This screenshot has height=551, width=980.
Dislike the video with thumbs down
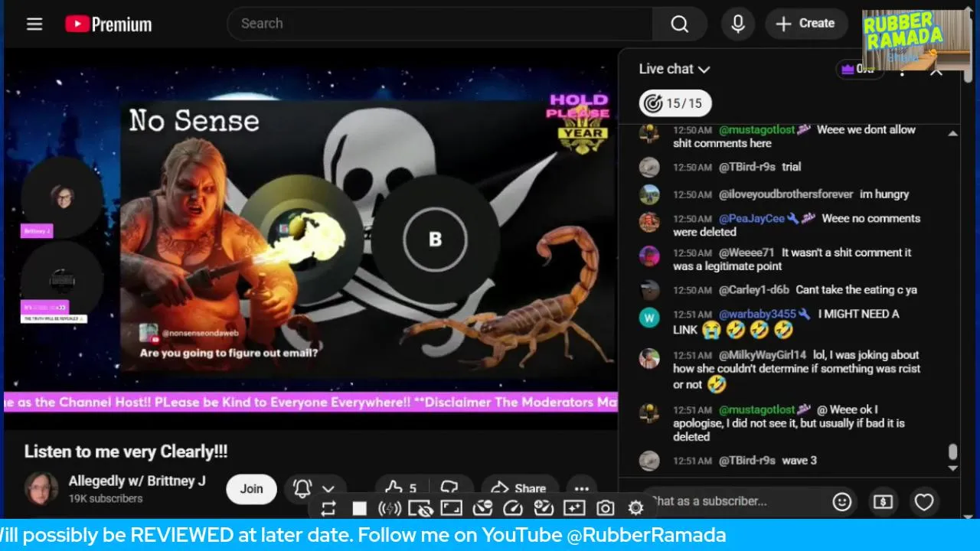pos(450,488)
